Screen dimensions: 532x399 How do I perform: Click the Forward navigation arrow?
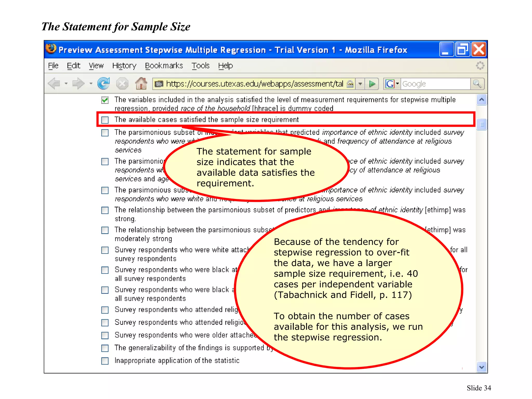click(78, 84)
